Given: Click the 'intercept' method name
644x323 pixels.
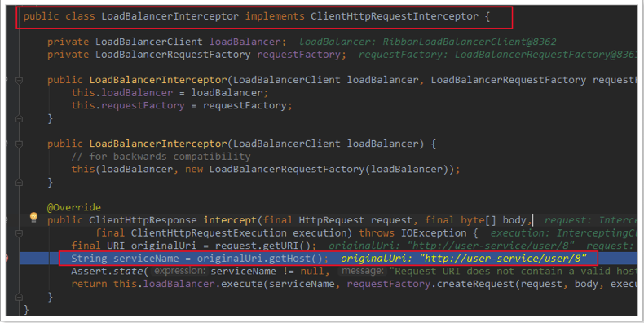Looking at the screenshot, I should tap(230, 220).
